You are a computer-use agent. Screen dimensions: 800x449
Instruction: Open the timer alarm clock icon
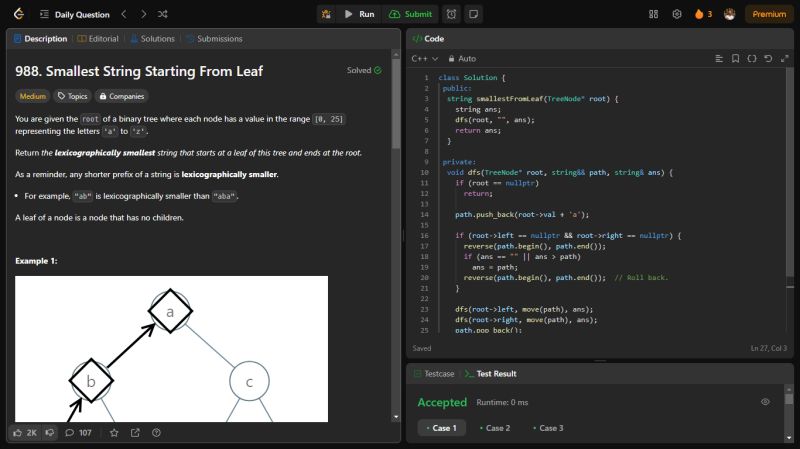452,14
